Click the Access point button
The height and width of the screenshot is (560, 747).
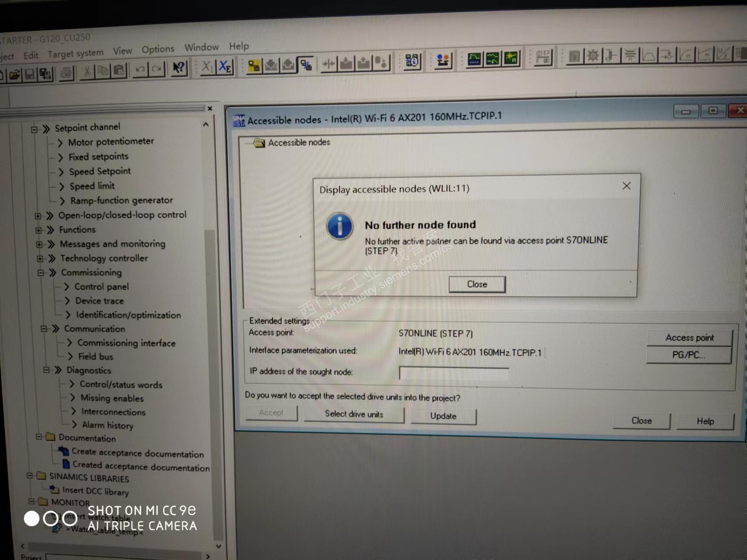(689, 337)
